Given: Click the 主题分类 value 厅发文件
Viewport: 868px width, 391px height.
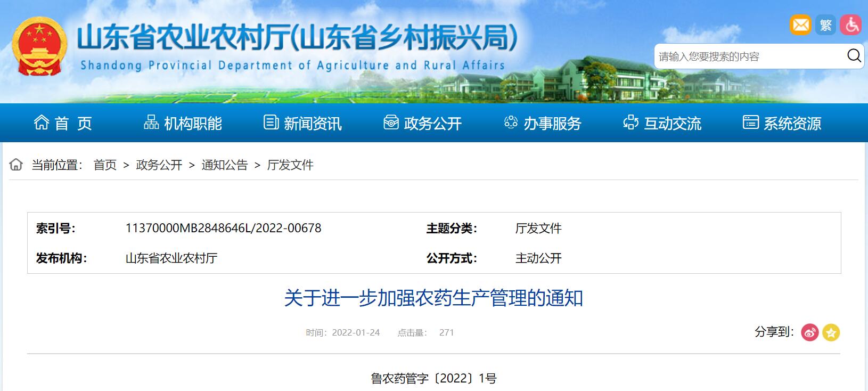Looking at the screenshot, I should point(538,229).
